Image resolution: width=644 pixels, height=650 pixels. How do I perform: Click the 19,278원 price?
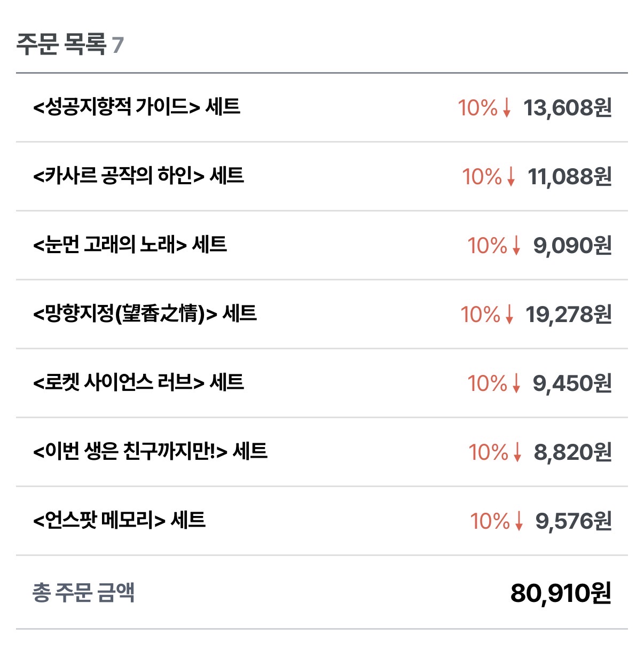pyautogui.click(x=568, y=315)
